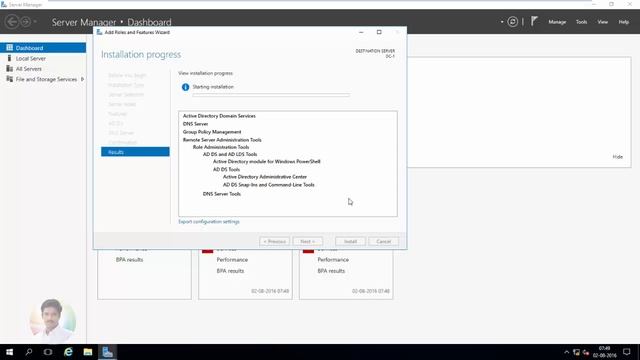Click Export configuration settings link

(209, 222)
